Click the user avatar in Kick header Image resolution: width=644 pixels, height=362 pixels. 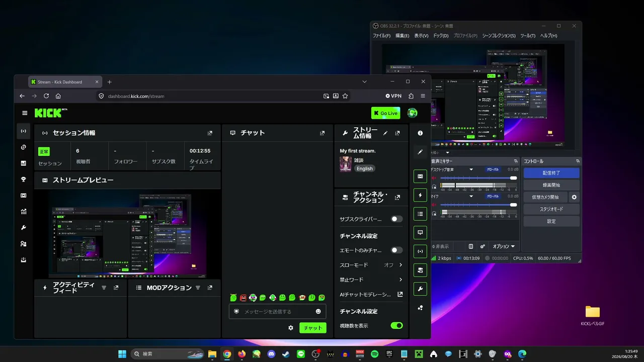[x=412, y=113]
